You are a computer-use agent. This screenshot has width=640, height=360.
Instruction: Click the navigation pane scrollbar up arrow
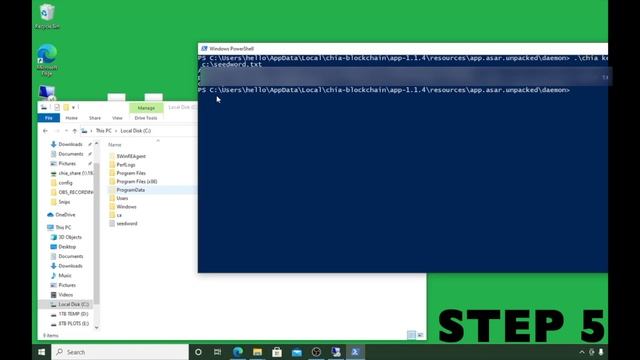[x=97, y=143]
